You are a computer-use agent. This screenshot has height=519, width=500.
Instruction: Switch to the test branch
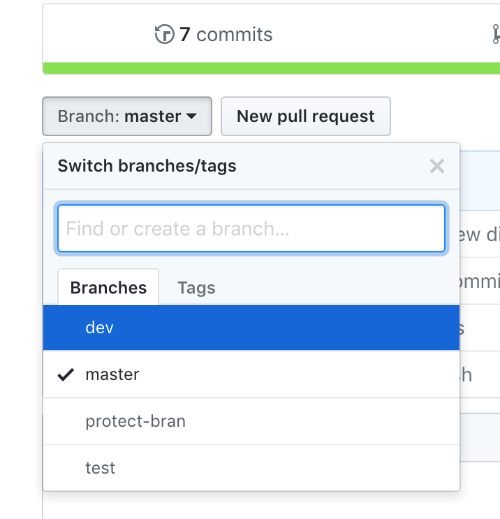pyautogui.click(x=251, y=468)
